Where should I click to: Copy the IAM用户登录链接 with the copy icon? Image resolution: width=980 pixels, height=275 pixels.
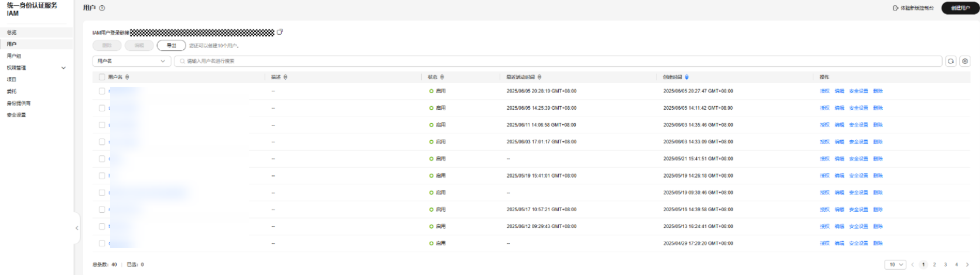[x=280, y=32]
